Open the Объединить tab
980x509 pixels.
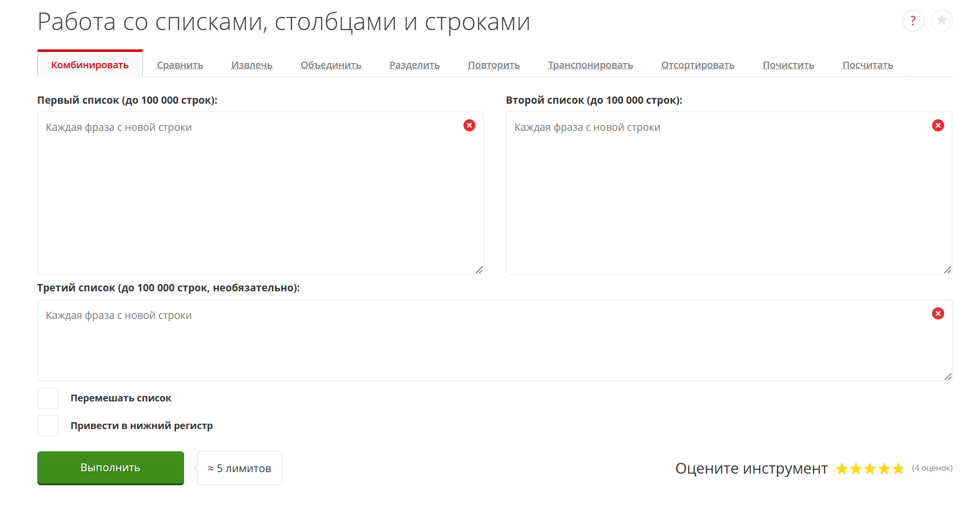[331, 65]
